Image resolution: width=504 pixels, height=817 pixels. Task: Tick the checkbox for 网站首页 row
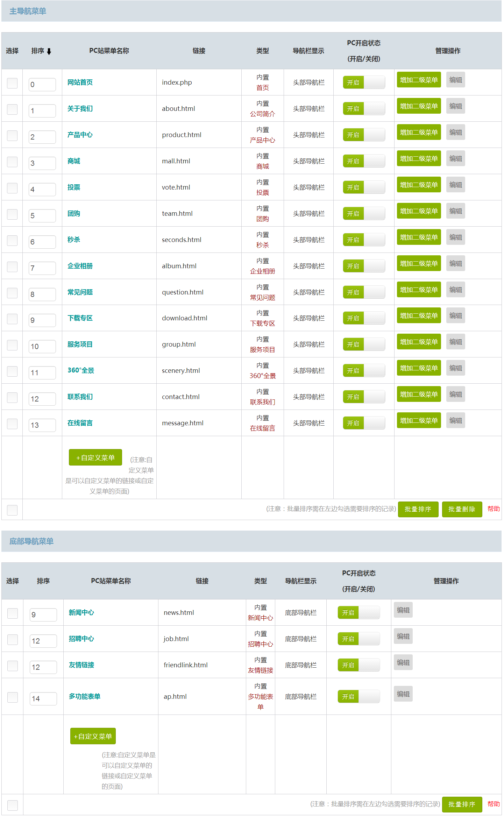click(x=12, y=83)
